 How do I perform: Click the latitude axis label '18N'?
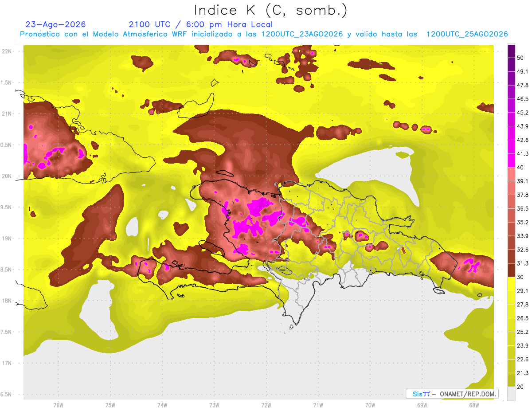coord(8,301)
